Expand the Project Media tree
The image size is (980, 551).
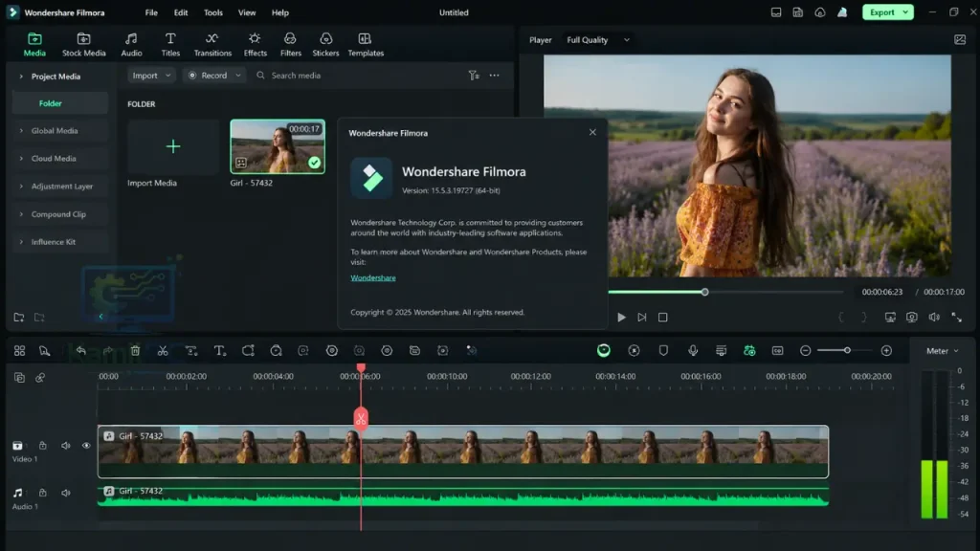[21, 77]
